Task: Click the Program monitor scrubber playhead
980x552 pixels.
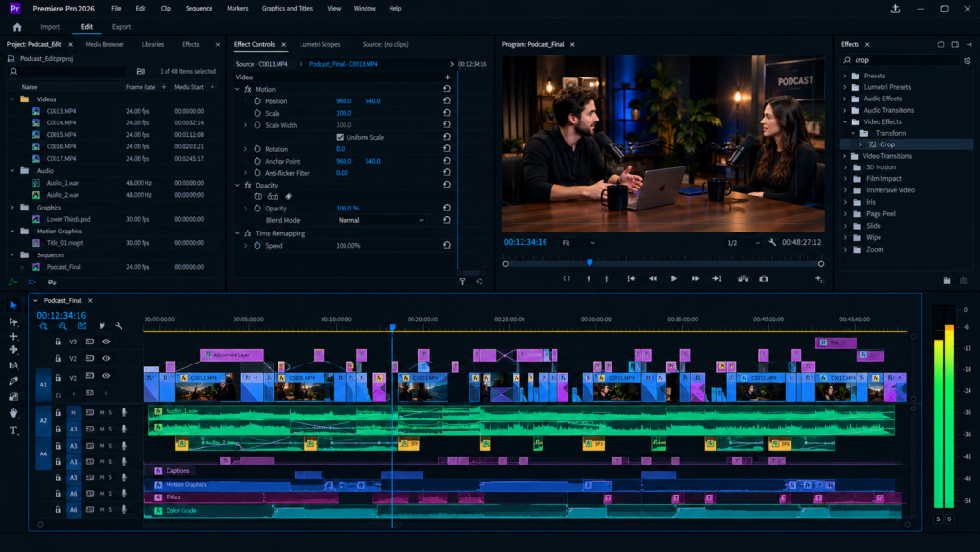Action: click(590, 263)
